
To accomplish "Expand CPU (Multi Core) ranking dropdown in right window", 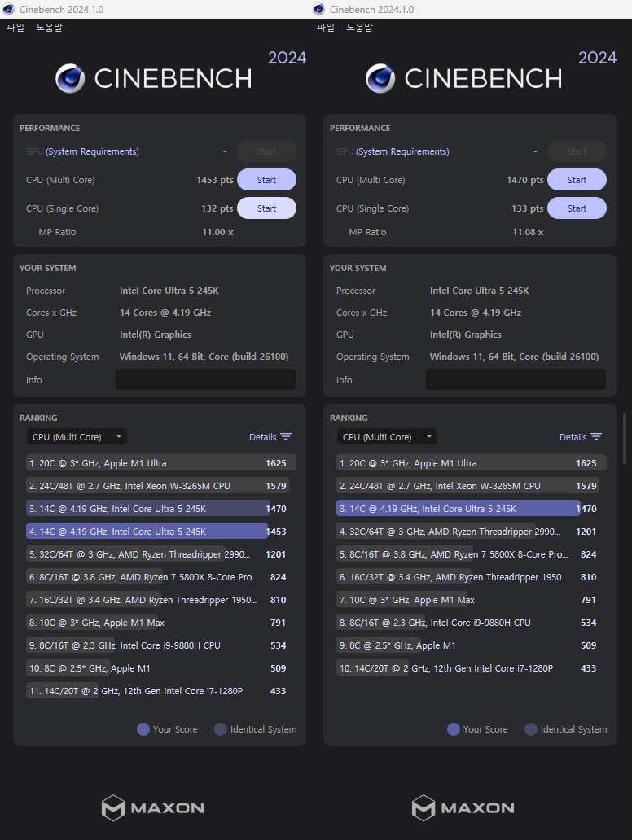I will coord(387,437).
